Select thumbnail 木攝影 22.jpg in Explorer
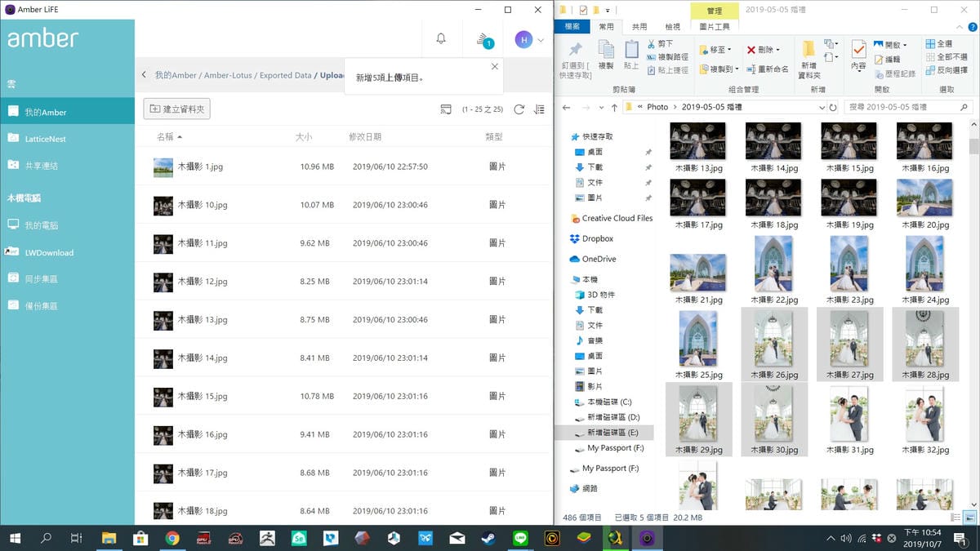The height and width of the screenshot is (551, 980). [x=773, y=270]
